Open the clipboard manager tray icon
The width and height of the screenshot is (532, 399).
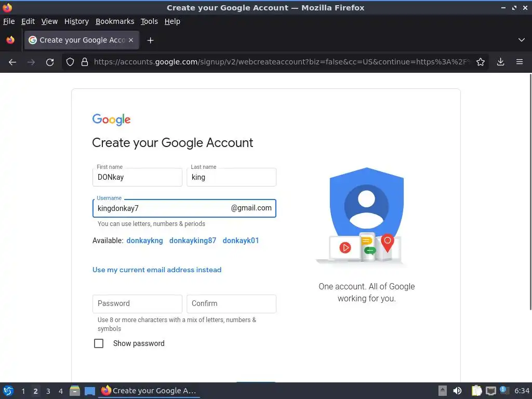pos(476,391)
